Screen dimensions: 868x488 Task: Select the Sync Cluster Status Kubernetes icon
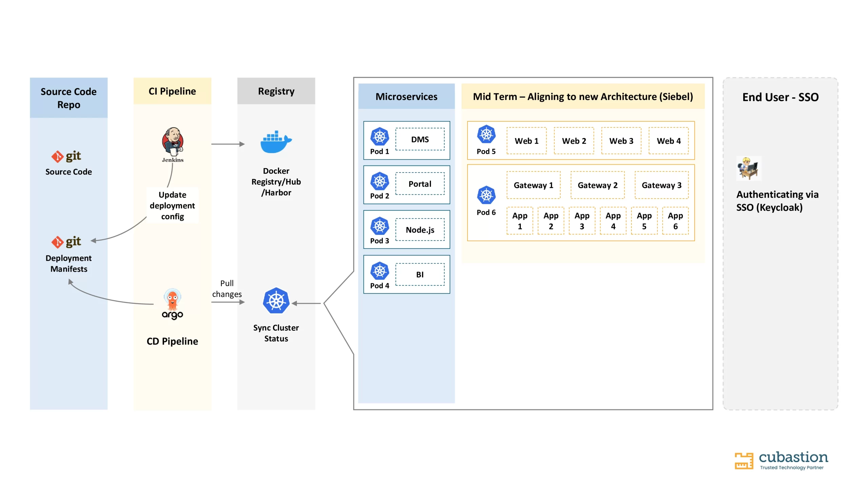pyautogui.click(x=276, y=301)
